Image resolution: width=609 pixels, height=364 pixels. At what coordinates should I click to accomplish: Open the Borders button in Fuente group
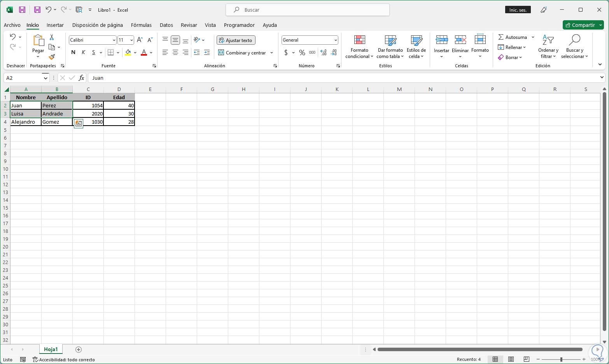click(x=111, y=52)
